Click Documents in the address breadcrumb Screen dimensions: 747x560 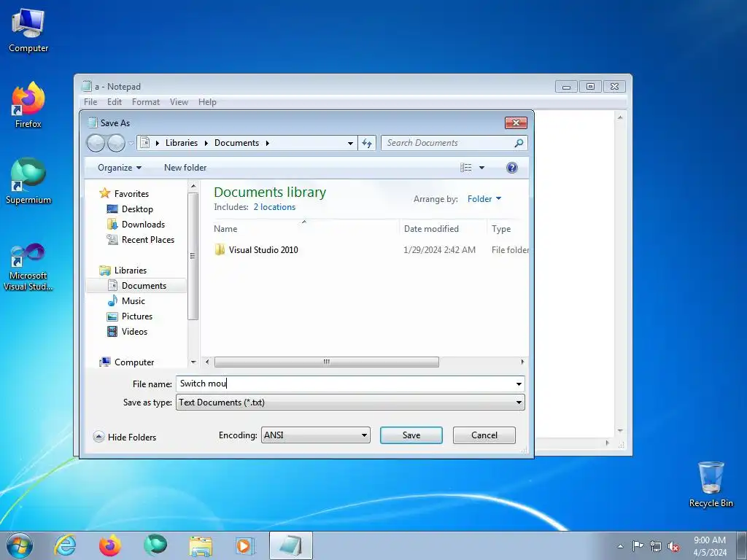pos(237,143)
